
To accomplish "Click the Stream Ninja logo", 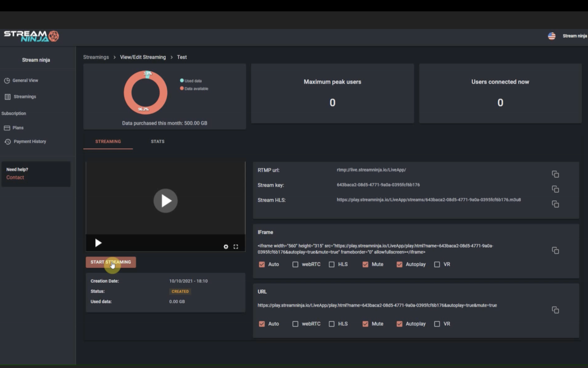I will pos(31,36).
